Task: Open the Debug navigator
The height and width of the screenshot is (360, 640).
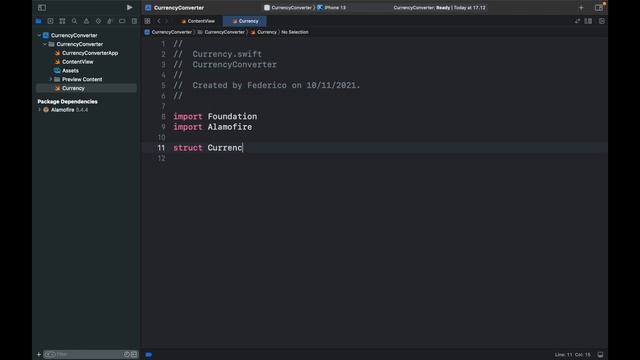Action: click(x=110, y=21)
